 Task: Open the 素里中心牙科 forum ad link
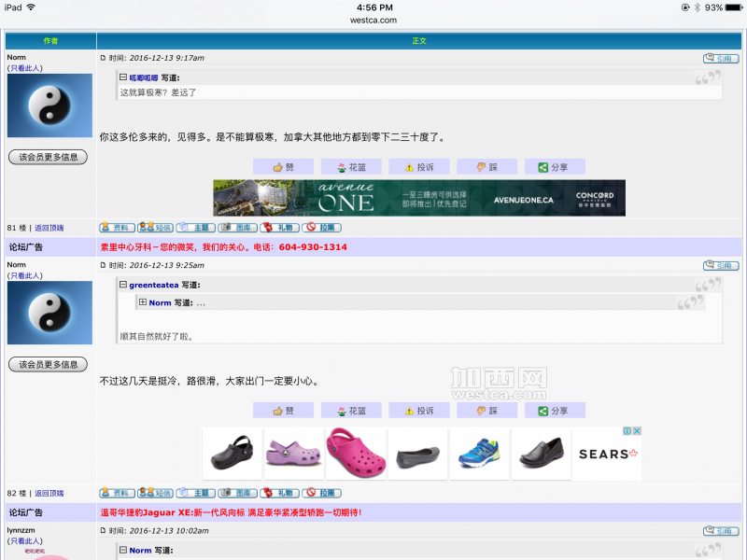pyautogui.click(x=223, y=247)
